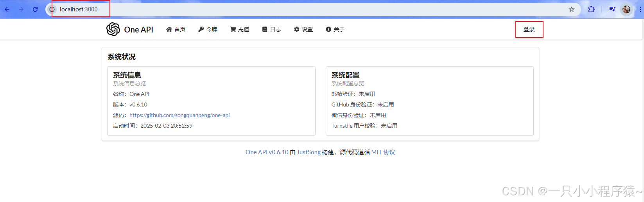Open the 充值 navigation item
This screenshot has width=644, height=202.
(x=239, y=29)
